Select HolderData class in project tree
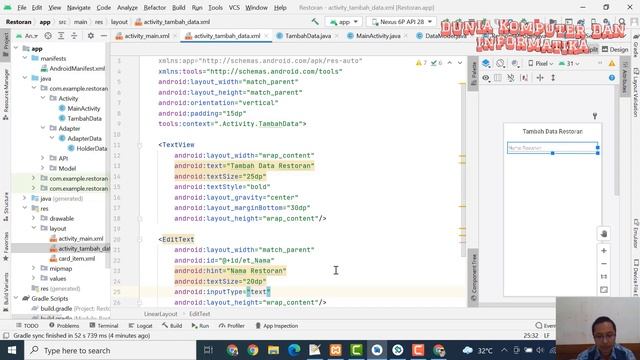 (87, 148)
